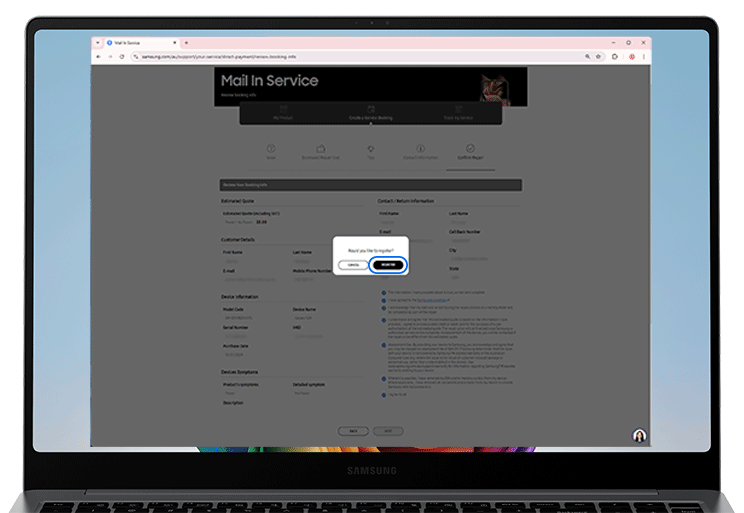The image size is (744, 513).
Task: Open the browser three-dot menu
Action: coord(643,56)
